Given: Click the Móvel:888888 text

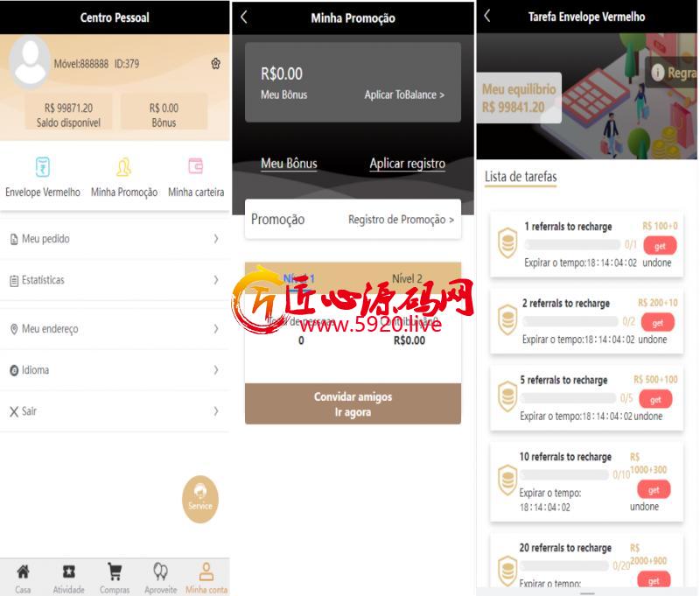Looking at the screenshot, I should tap(81, 64).
